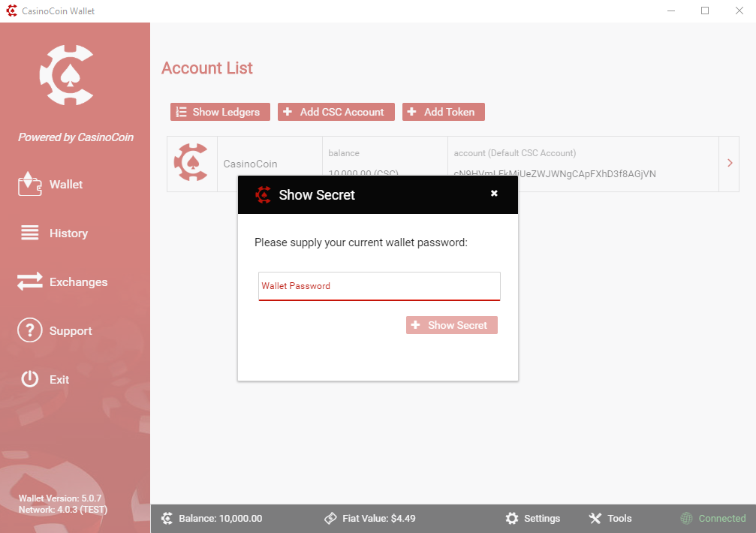Click the Fiat Value tag icon
Image resolution: width=756 pixels, height=533 pixels.
point(331,519)
